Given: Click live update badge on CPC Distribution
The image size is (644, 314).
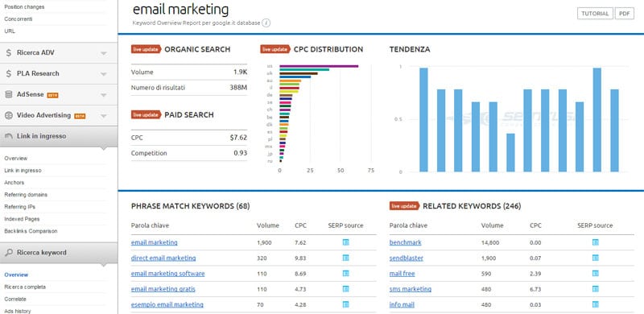Looking at the screenshot, I should (x=275, y=49).
